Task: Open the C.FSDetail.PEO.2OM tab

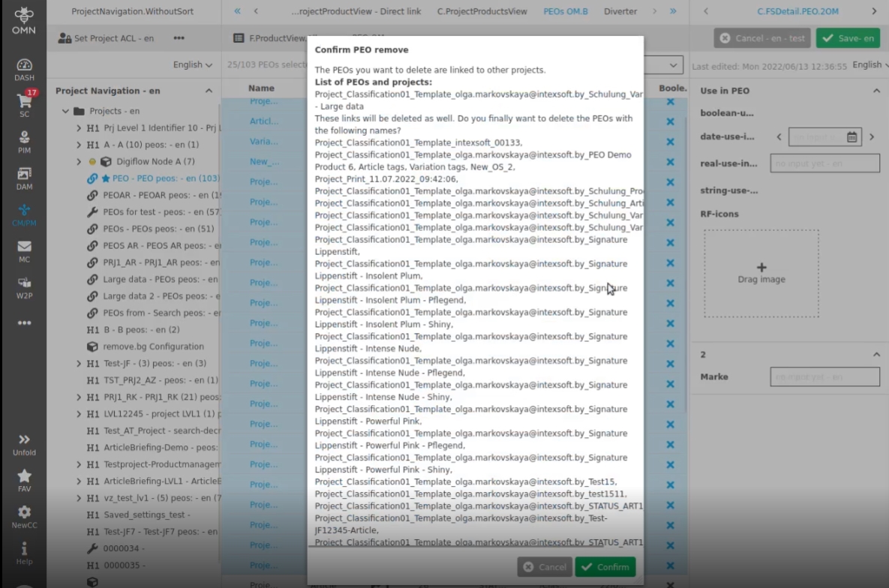Action: pyautogui.click(x=797, y=10)
